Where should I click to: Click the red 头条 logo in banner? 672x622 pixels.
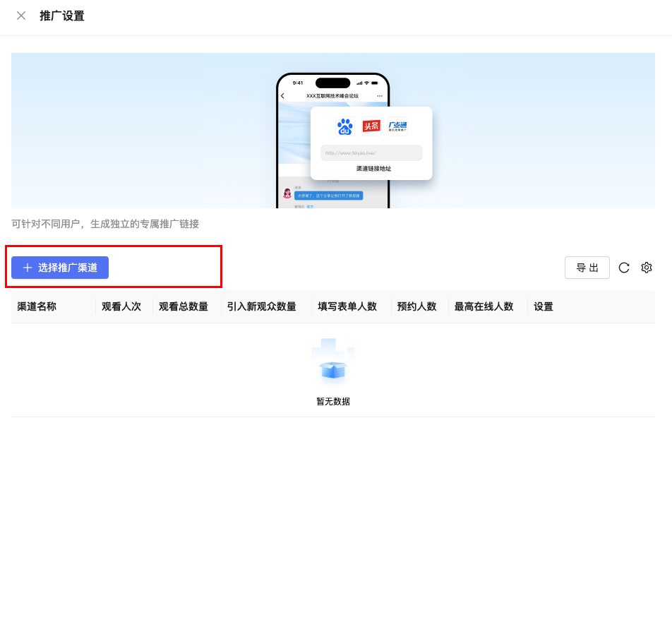[x=371, y=126]
